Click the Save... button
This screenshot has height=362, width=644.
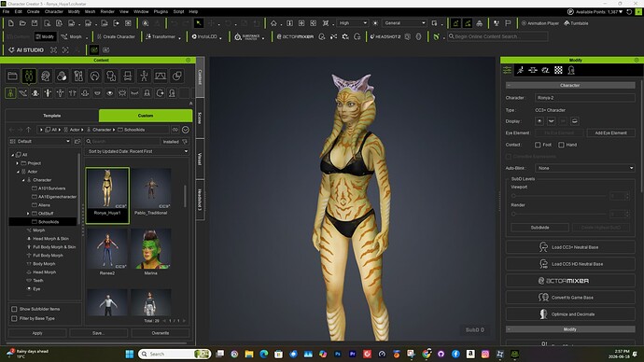99,333
